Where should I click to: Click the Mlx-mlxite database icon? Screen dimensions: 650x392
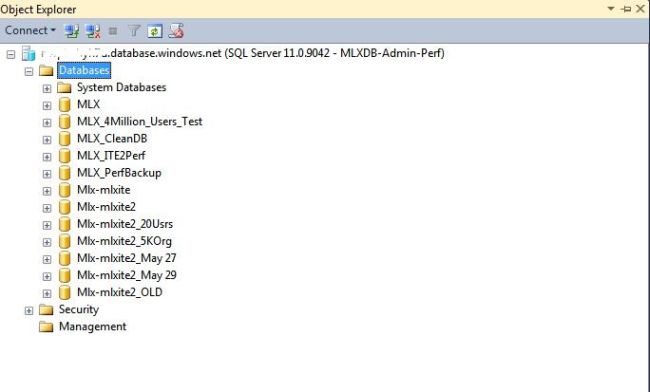pos(65,190)
